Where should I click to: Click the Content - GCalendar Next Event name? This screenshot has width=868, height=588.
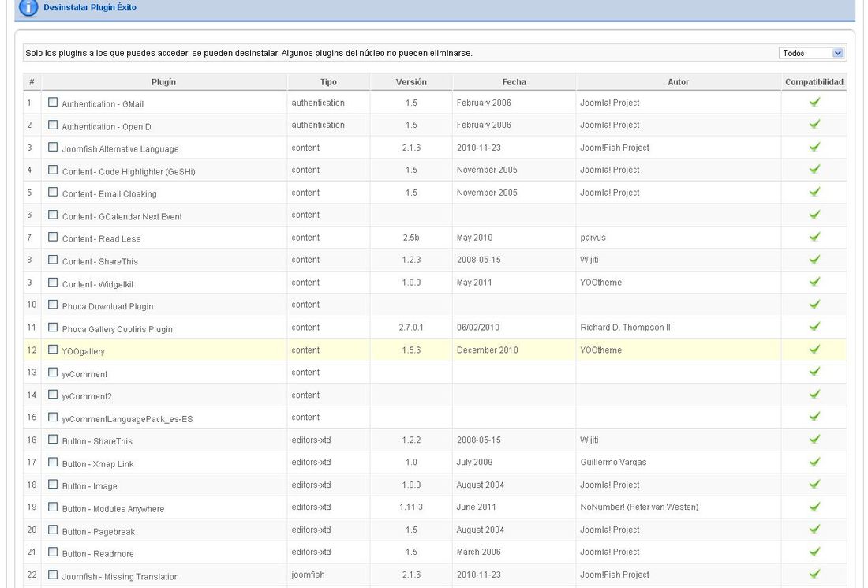(x=122, y=216)
